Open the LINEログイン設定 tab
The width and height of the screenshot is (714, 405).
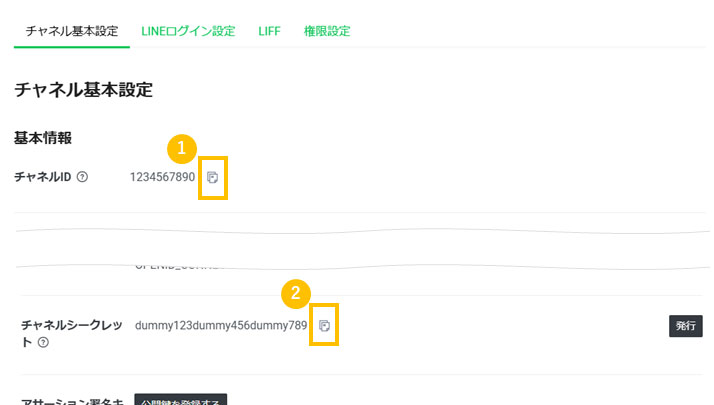(188, 31)
